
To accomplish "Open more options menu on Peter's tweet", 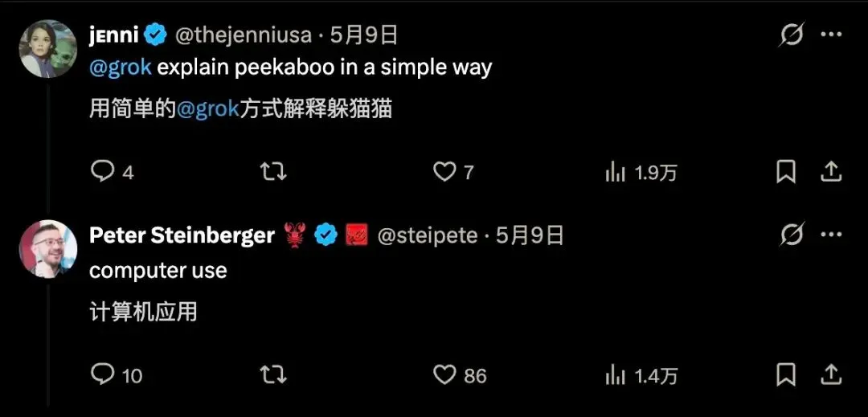I will (831, 235).
